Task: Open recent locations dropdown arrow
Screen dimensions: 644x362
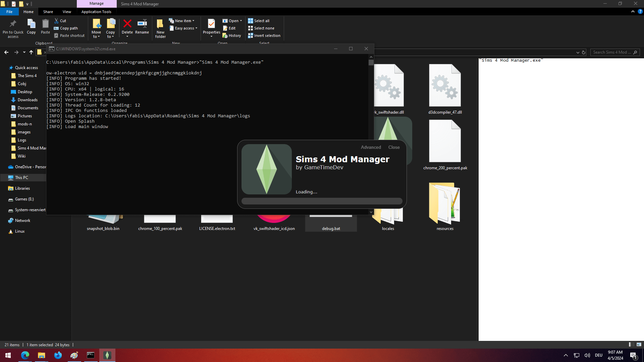Action: pyautogui.click(x=24, y=52)
